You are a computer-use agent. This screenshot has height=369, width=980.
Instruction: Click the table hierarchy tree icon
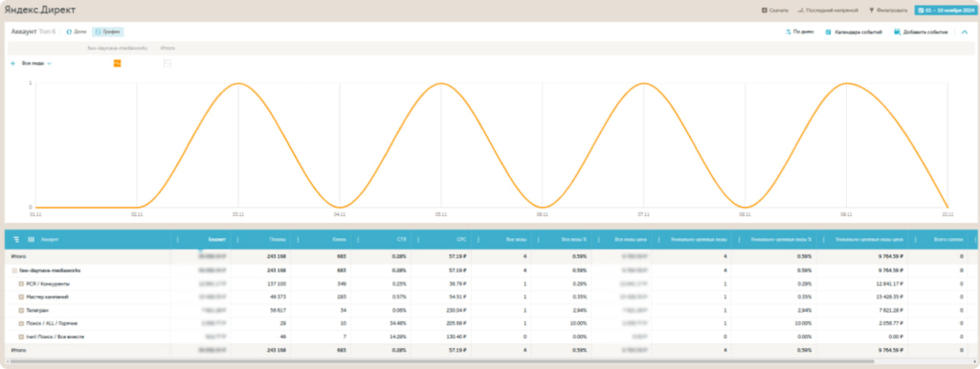click(x=16, y=239)
